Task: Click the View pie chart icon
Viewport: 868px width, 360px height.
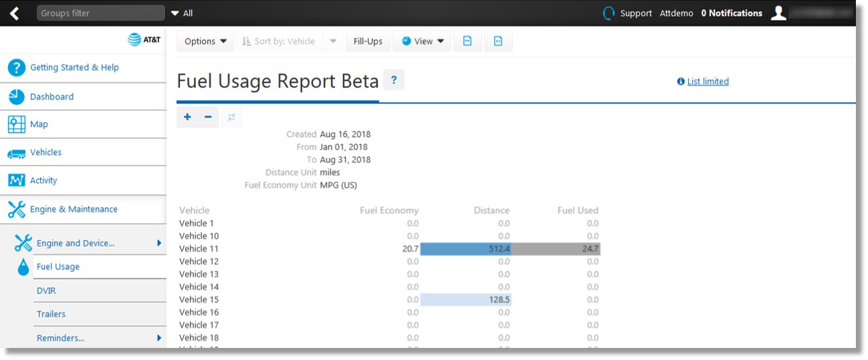Action: coord(406,41)
